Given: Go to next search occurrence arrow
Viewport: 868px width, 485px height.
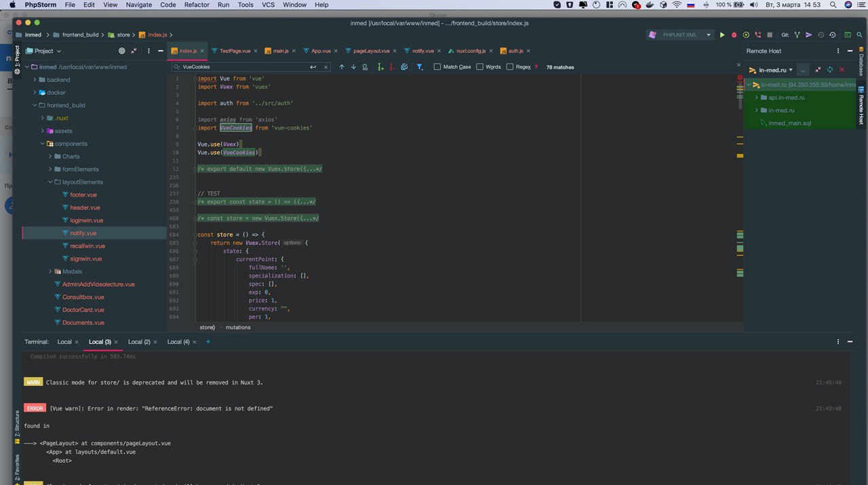Looking at the screenshot, I should click(353, 66).
